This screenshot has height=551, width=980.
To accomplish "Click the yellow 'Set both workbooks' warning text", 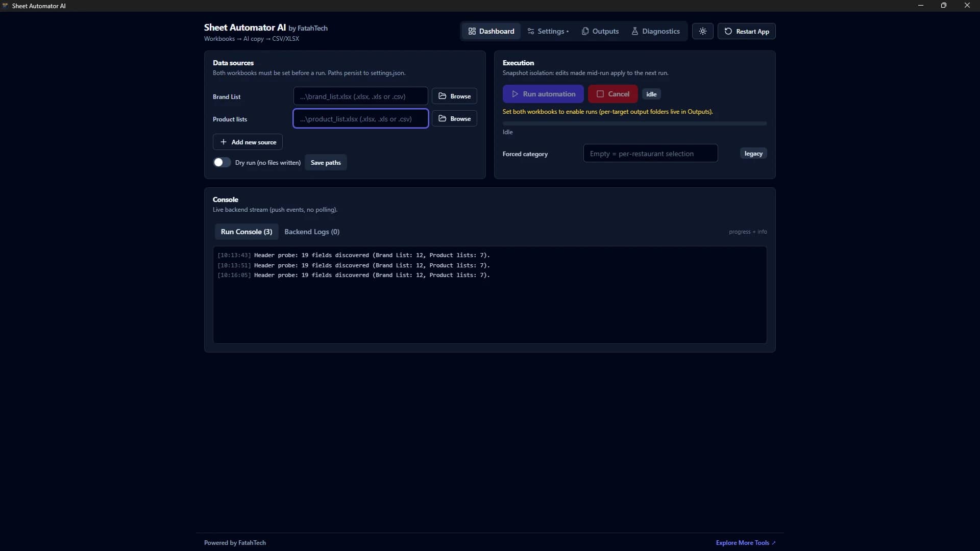I will coord(607,111).
